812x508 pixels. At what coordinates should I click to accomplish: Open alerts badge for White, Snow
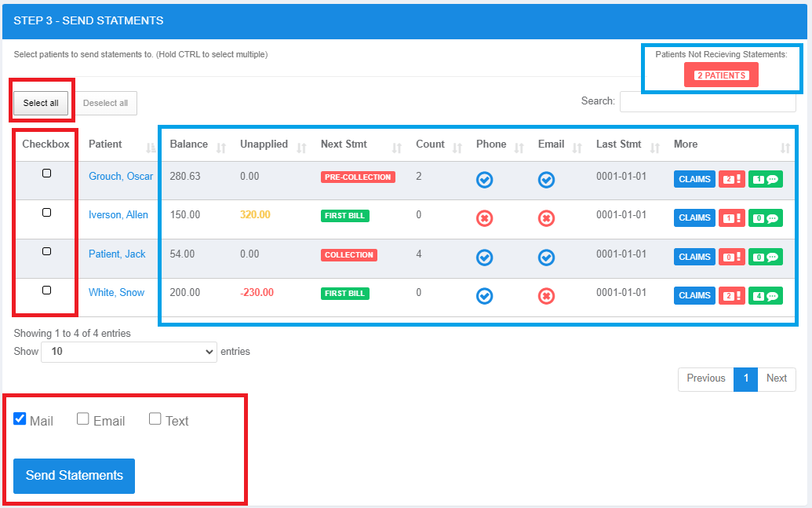(x=732, y=295)
